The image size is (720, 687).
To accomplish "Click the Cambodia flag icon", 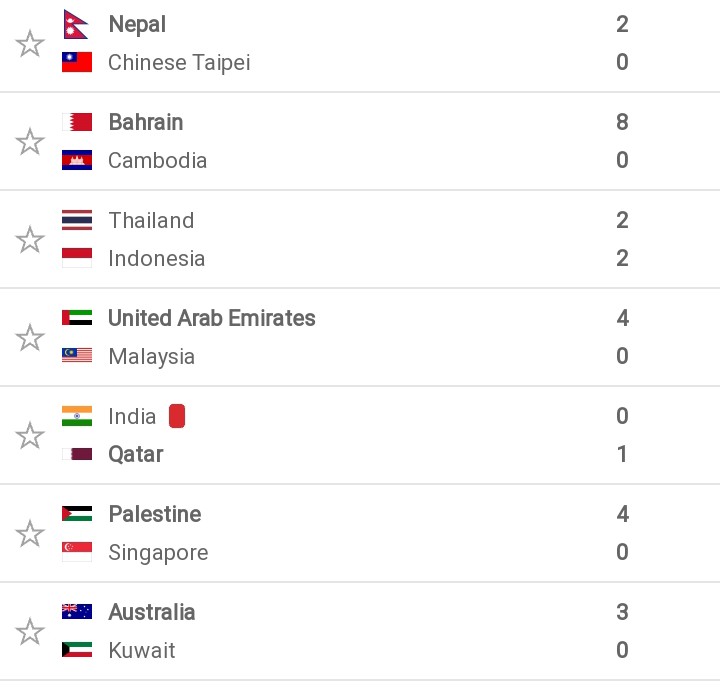I will 77,160.
